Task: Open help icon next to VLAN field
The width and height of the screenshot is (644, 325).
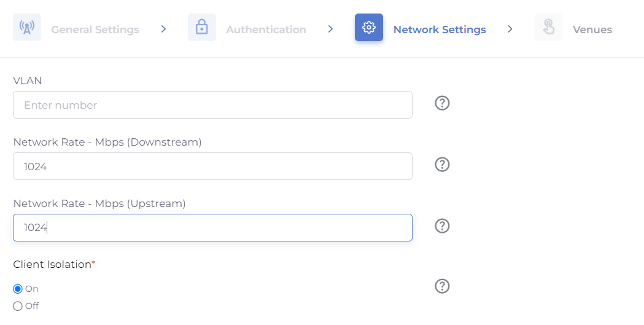Action: [442, 103]
